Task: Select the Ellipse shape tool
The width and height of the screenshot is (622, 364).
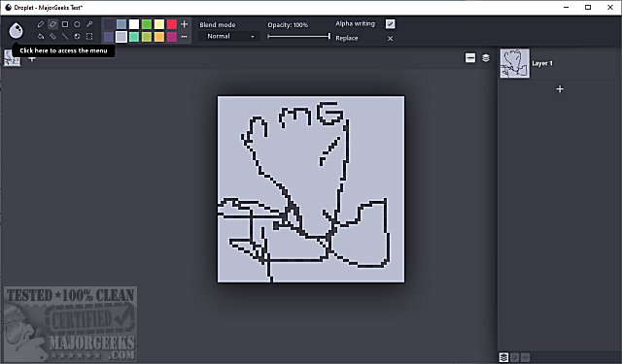Action: (78, 24)
